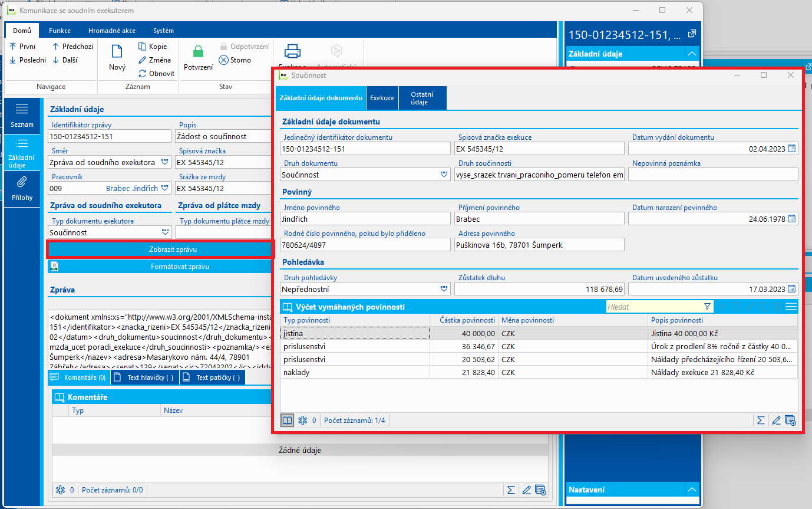Click the Storno icon in ribbon
The image size is (812, 509).
[224, 60]
